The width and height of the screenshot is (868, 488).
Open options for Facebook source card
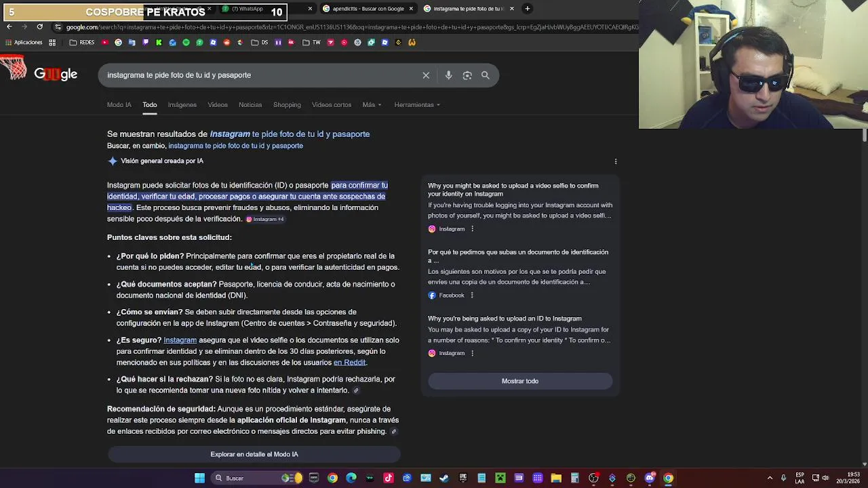coord(472,296)
